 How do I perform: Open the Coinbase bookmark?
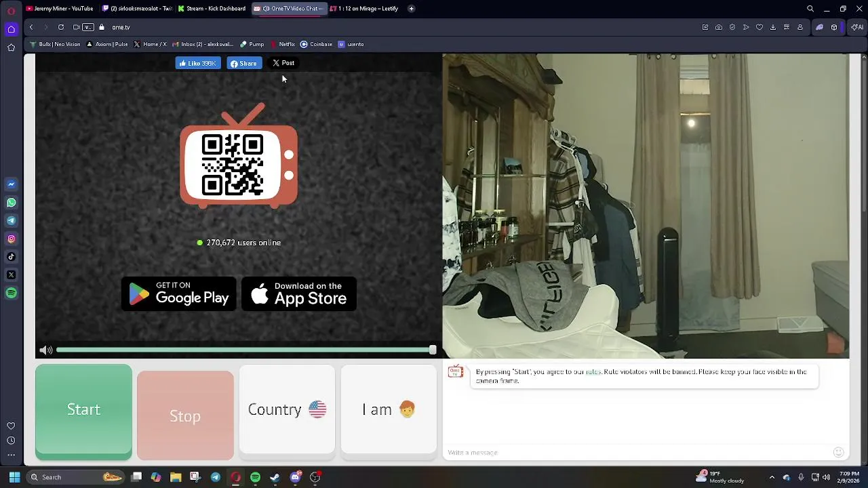316,44
